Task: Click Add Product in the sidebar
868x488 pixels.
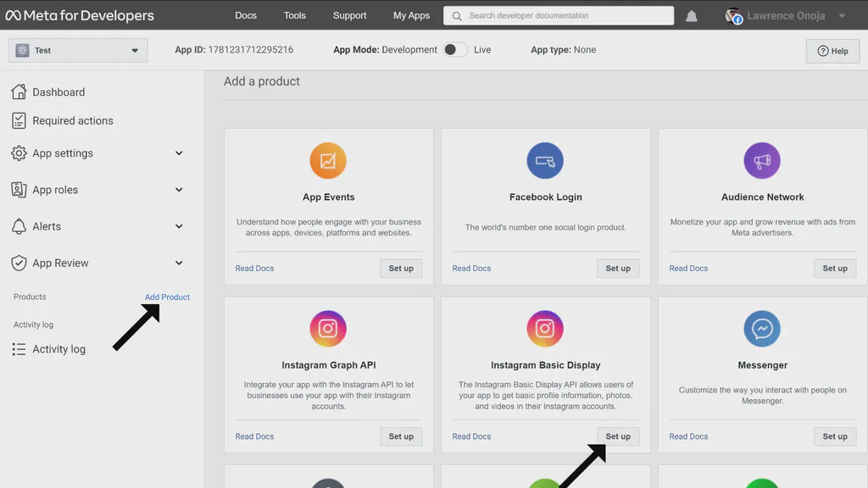Action: (x=167, y=297)
